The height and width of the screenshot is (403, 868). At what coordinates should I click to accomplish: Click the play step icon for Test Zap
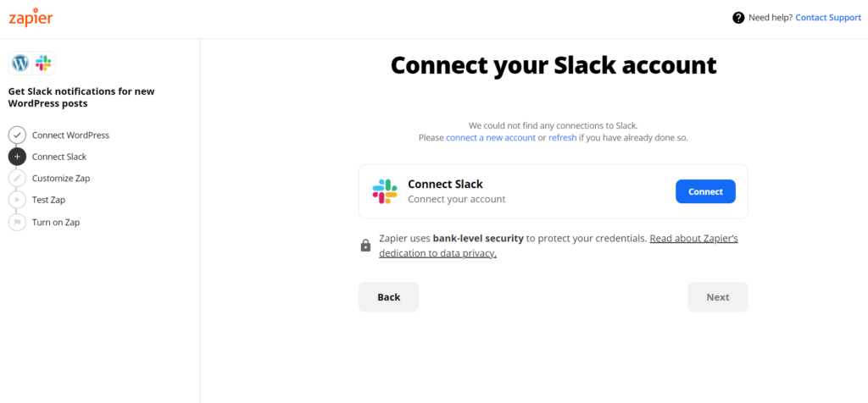17,200
